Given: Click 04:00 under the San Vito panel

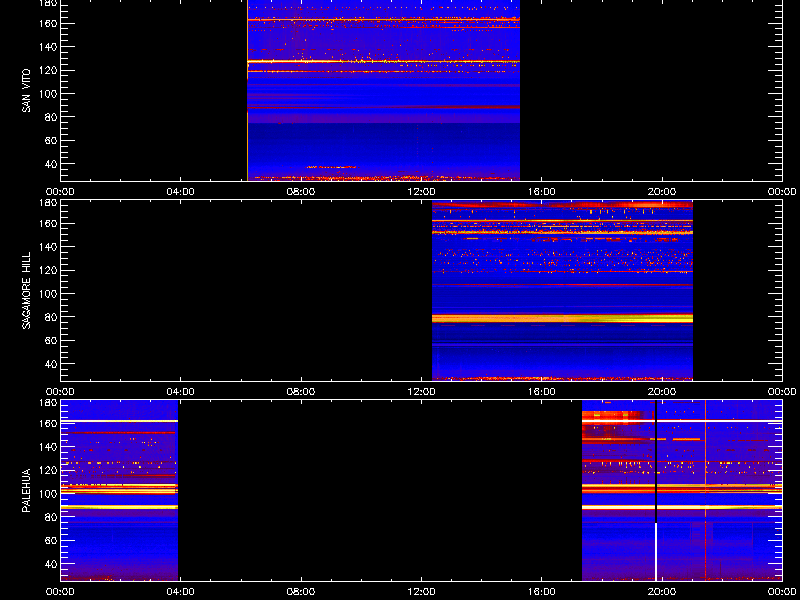Looking at the screenshot, I should pos(181,192).
